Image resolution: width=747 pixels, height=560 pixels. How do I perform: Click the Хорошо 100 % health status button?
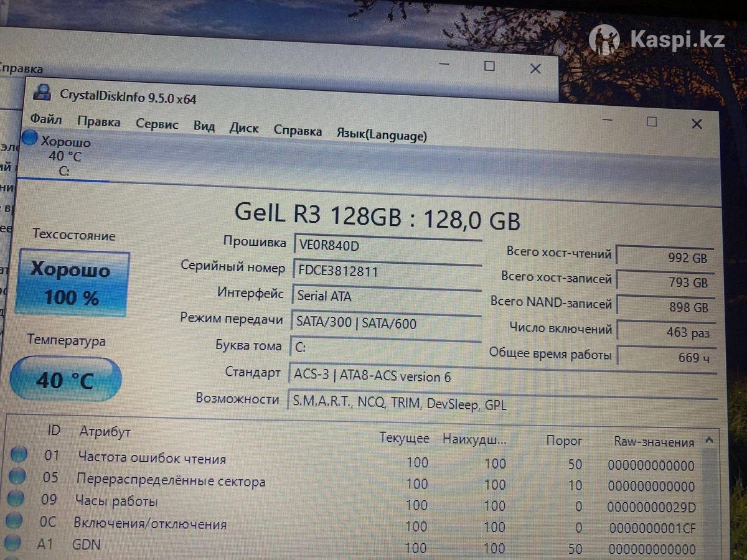(72, 284)
